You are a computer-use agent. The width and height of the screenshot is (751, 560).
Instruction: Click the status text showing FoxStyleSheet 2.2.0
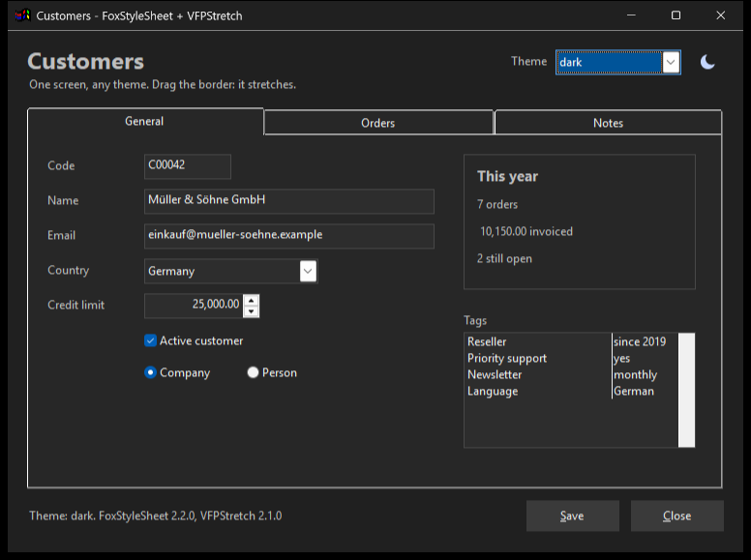[155, 516]
